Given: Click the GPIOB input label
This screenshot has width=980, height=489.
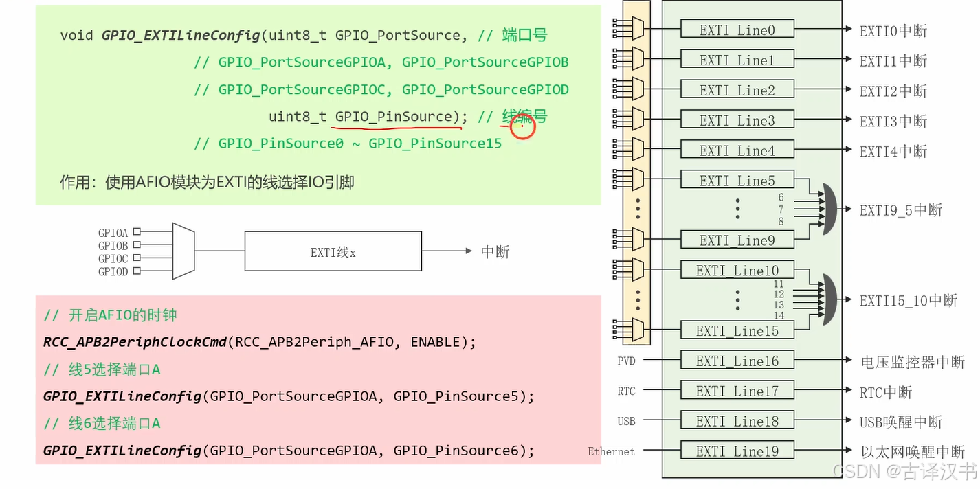Looking at the screenshot, I should click(113, 246).
